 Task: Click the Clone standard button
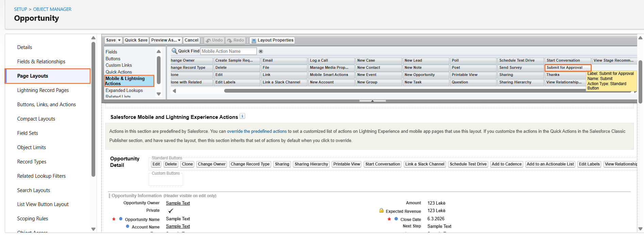point(187,164)
